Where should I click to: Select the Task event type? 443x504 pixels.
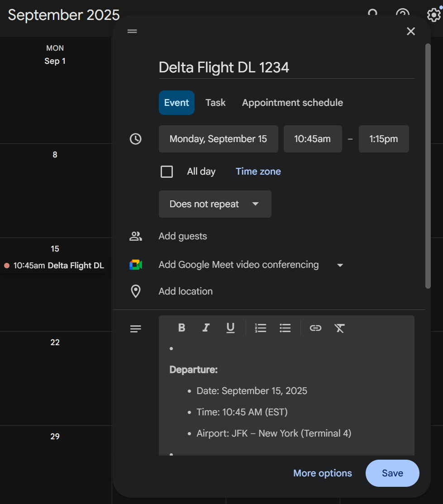(215, 103)
